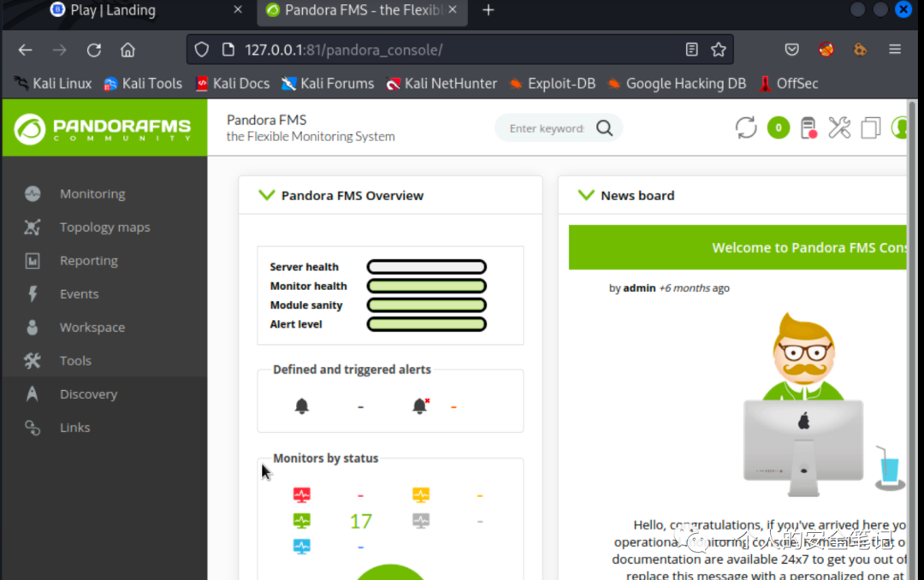Viewport: 924px width, 580px height.
Task: Go back in browser history
Action: [25, 50]
